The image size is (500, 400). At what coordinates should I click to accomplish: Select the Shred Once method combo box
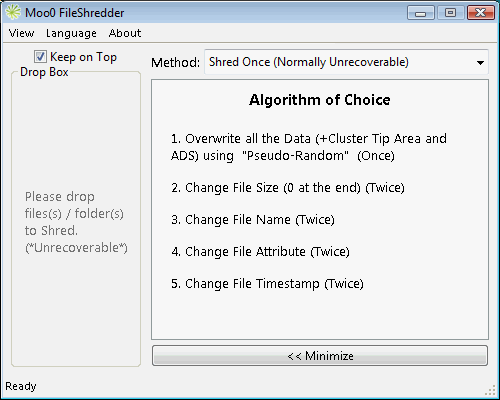click(346, 62)
